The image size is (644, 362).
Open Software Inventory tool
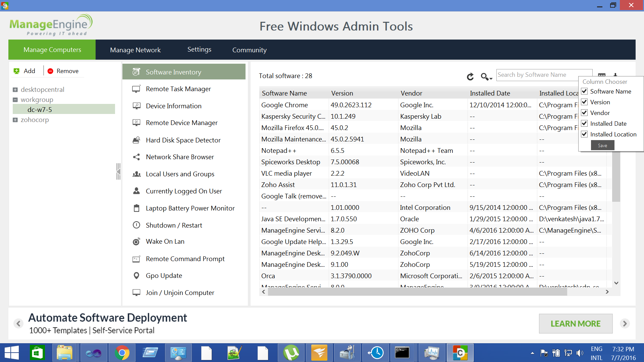click(184, 72)
